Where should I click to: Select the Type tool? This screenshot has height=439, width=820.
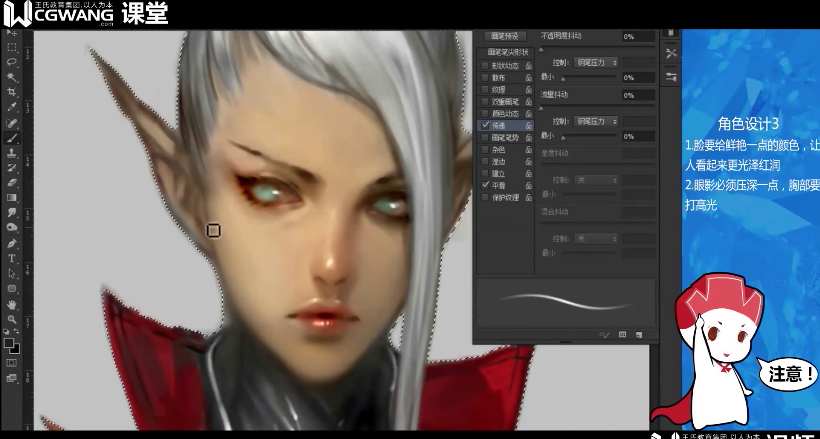coord(12,258)
